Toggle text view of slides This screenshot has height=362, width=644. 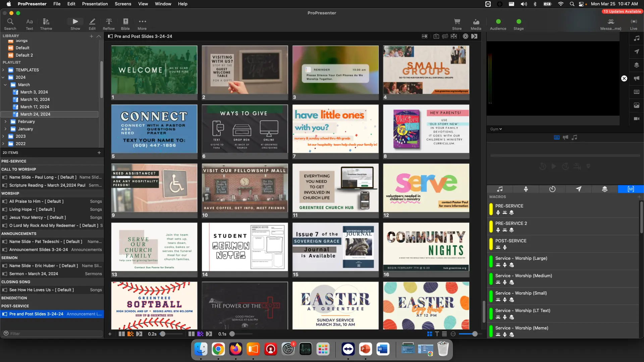tap(437, 334)
